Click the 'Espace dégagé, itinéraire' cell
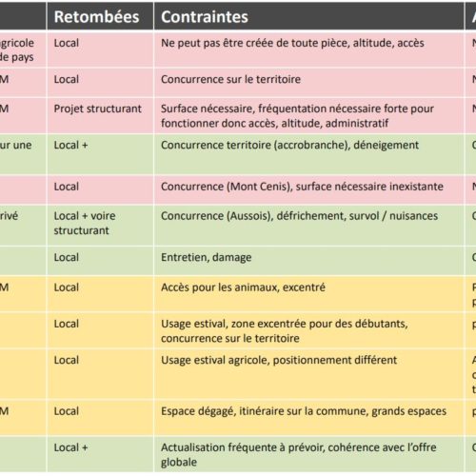Image resolution: width=476 pixels, height=476 pixels. point(309,418)
